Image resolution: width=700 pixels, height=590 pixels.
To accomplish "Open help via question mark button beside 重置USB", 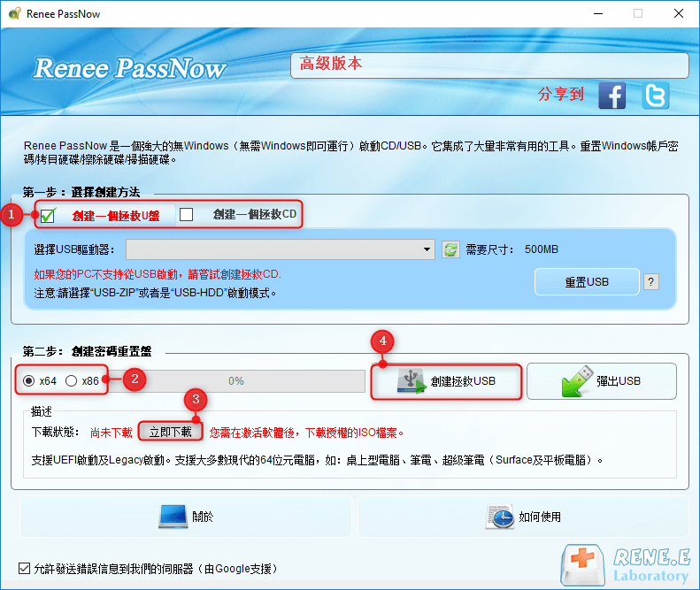I will (651, 281).
